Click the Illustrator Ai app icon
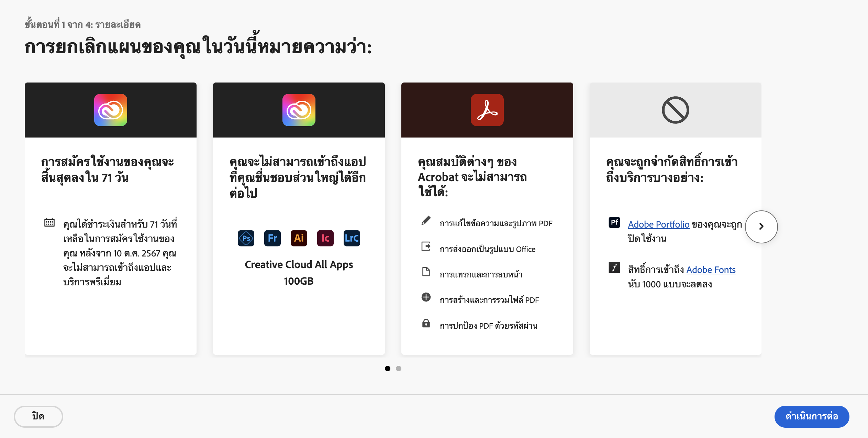Viewport: 868px width, 438px height. coord(299,238)
